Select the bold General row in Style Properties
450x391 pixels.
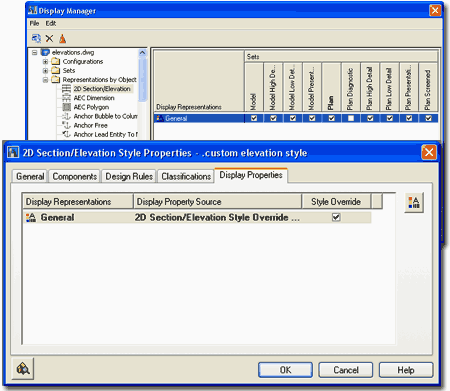[x=197, y=217]
